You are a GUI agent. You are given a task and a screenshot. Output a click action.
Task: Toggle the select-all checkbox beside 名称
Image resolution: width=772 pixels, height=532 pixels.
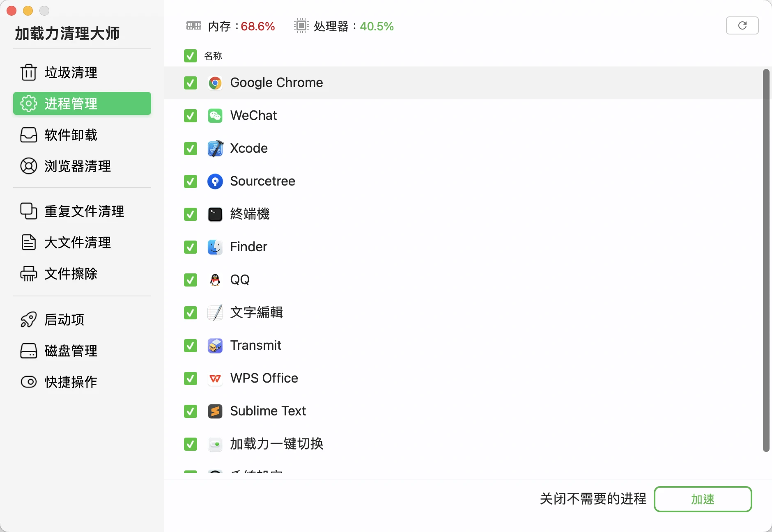pos(190,56)
